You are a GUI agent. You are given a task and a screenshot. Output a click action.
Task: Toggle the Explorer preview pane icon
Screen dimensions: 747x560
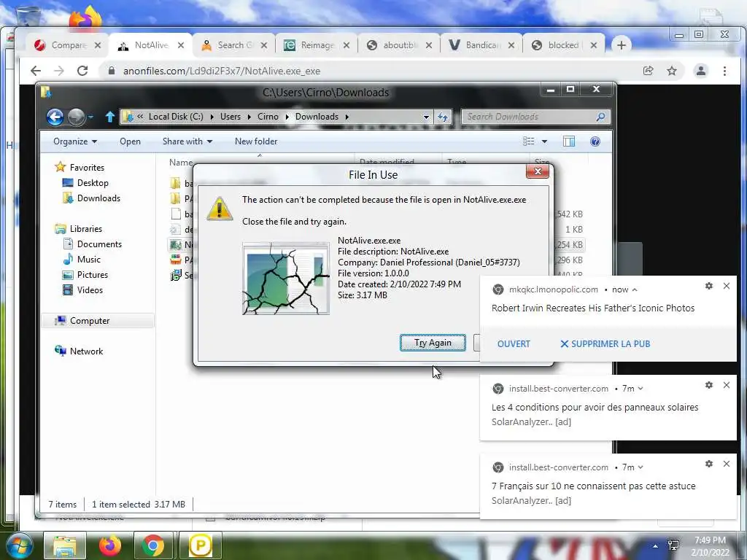(x=569, y=141)
